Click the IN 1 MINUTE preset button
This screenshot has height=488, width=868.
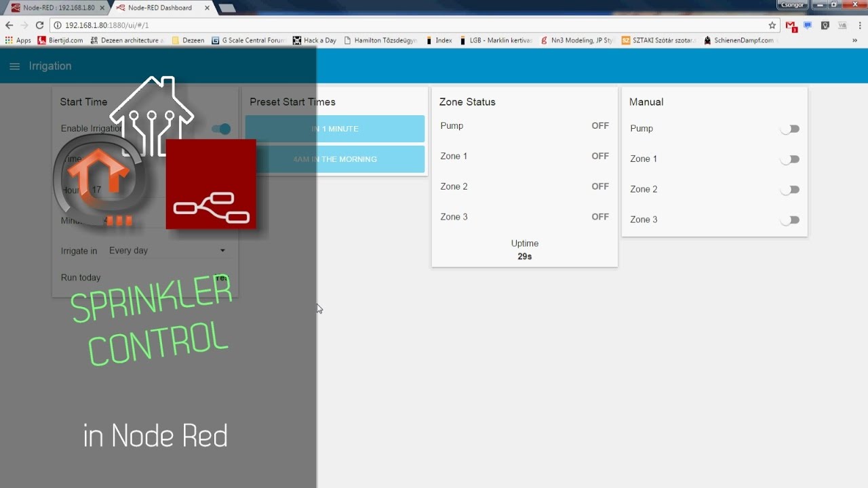[335, 129]
